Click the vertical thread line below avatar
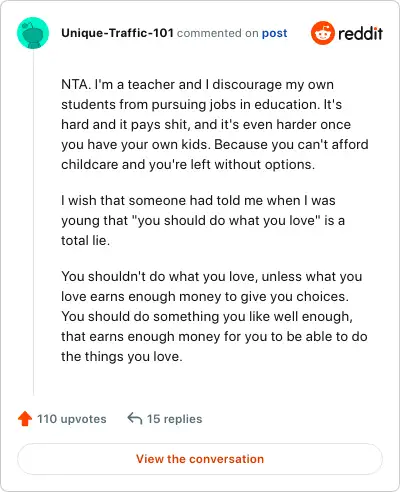The width and height of the screenshot is (400, 492). (x=33, y=222)
